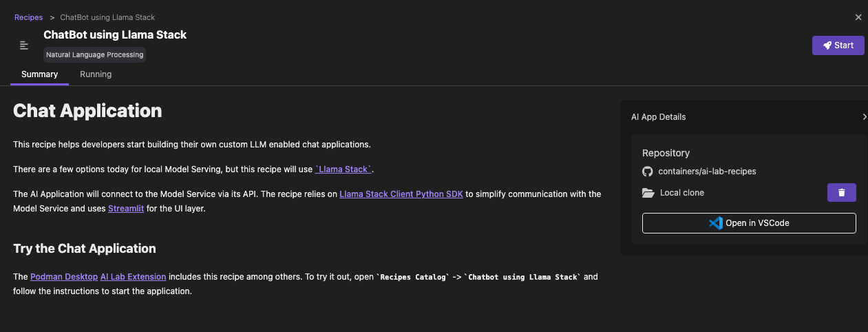Delete the local clone with the trash icon
This screenshot has width=868, height=332.
point(841,193)
